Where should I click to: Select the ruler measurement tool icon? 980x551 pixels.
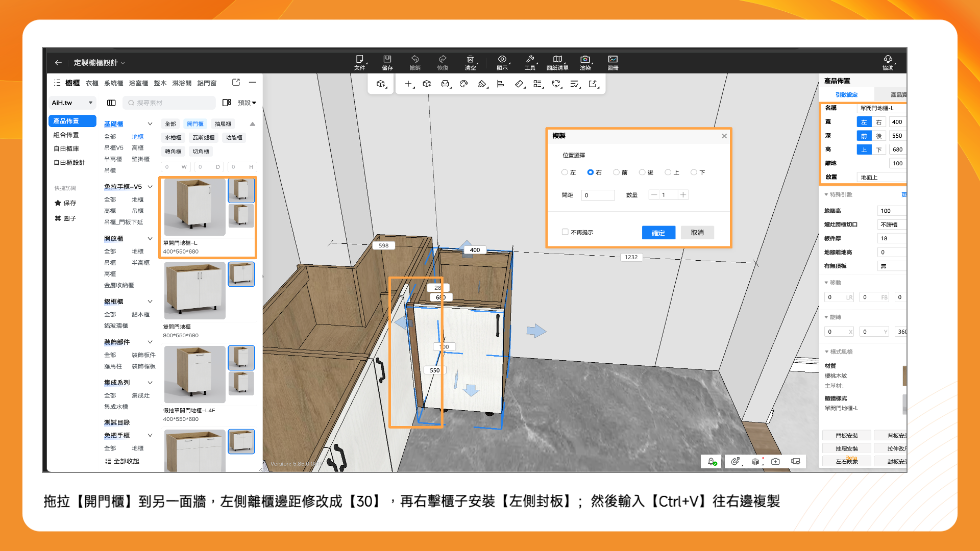(519, 84)
